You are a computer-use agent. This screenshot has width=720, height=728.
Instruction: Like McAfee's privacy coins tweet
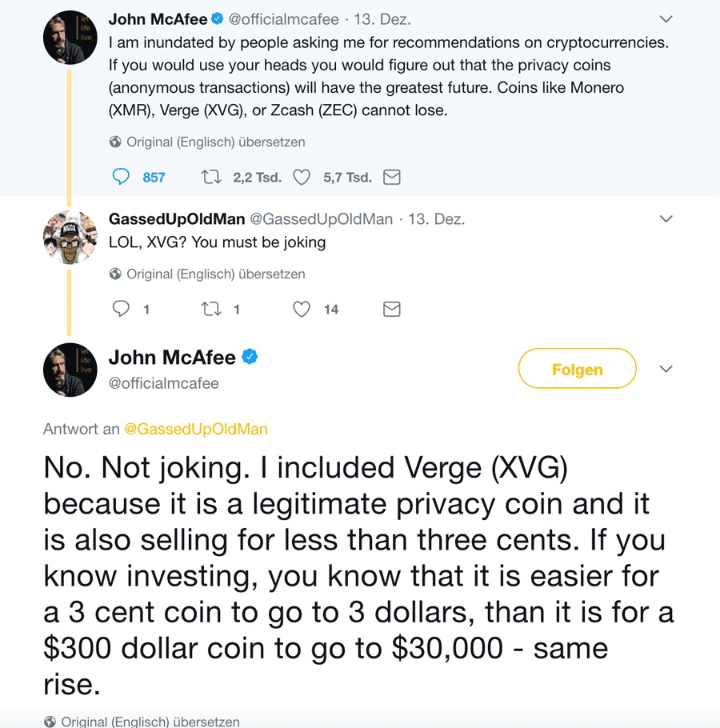coord(302,177)
